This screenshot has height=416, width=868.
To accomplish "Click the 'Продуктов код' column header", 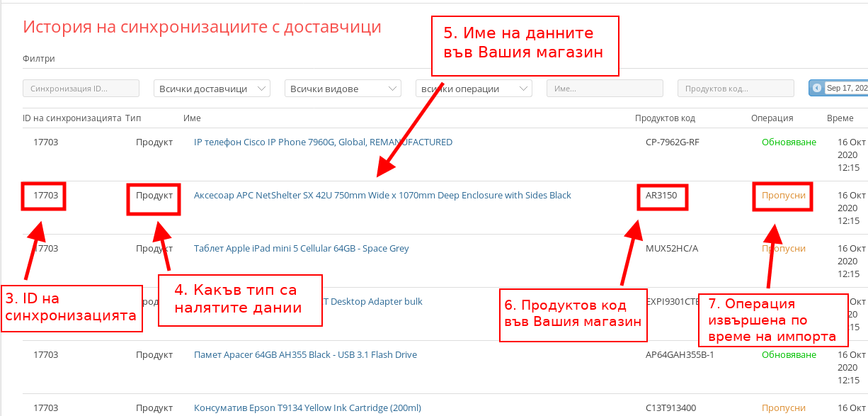I will (x=665, y=118).
